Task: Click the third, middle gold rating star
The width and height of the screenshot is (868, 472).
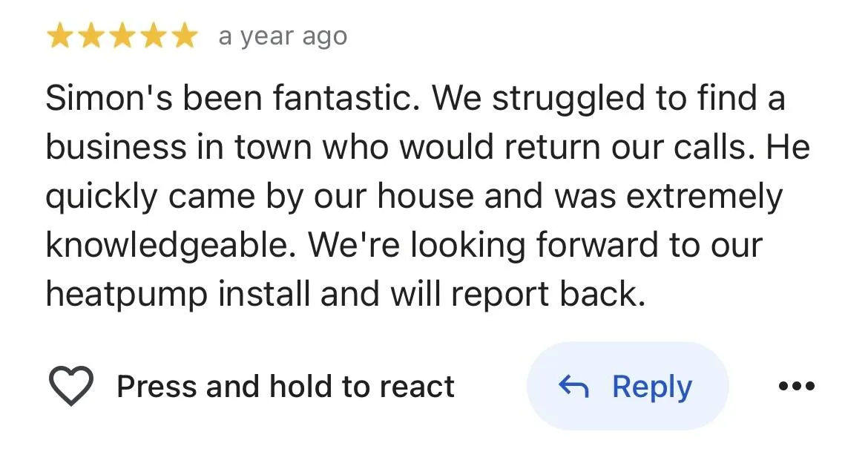Action: click(122, 36)
